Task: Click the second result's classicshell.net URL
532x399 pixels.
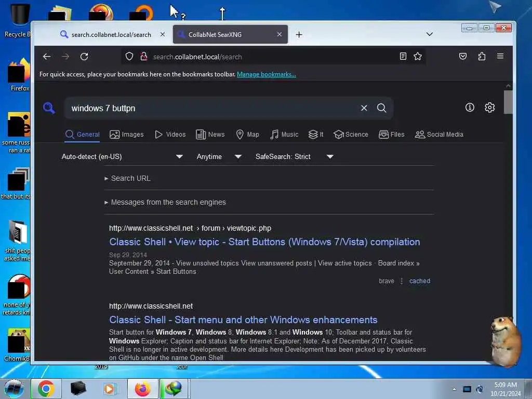Action: pyautogui.click(x=151, y=306)
